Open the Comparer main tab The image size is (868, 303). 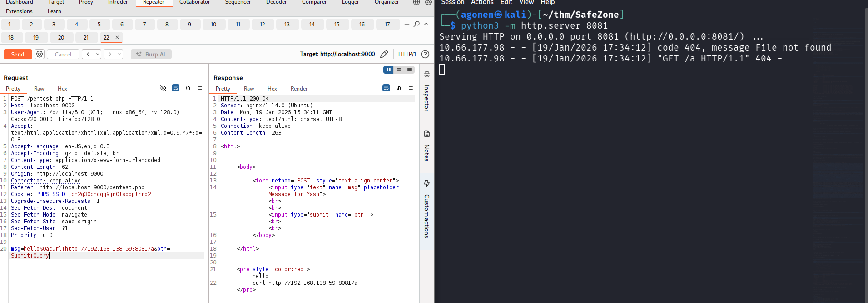[x=314, y=2]
